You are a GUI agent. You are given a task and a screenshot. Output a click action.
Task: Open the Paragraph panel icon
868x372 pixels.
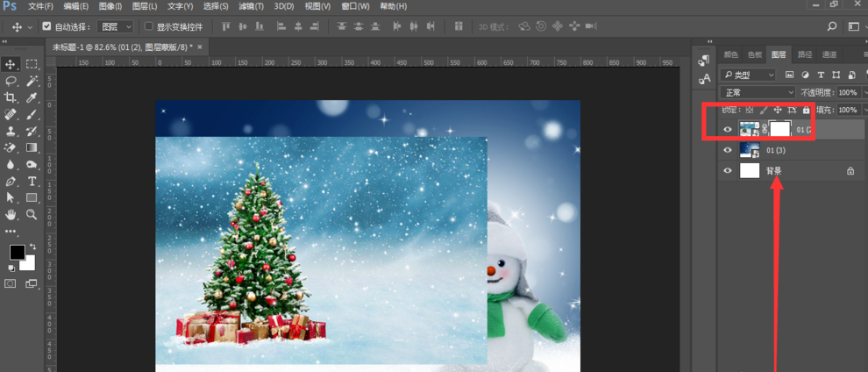(x=704, y=61)
